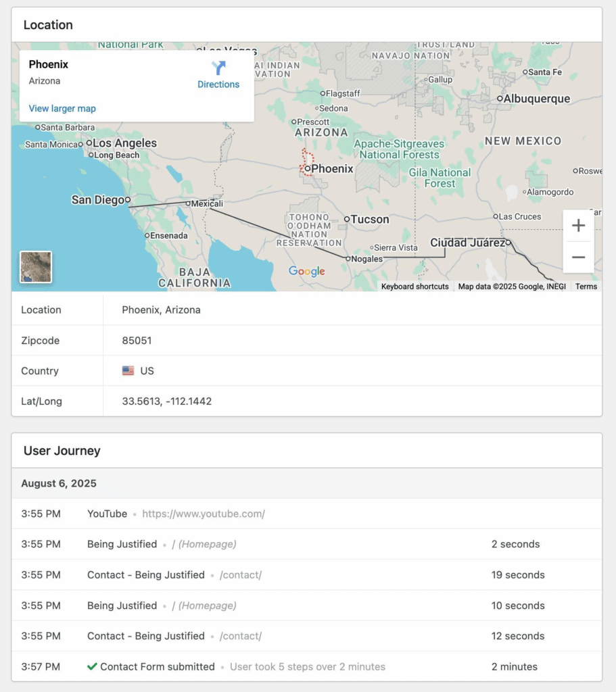Image resolution: width=616 pixels, height=692 pixels.
Task: Click the Los Angeles label on map
Action: pyautogui.click(x=124, y=143)
